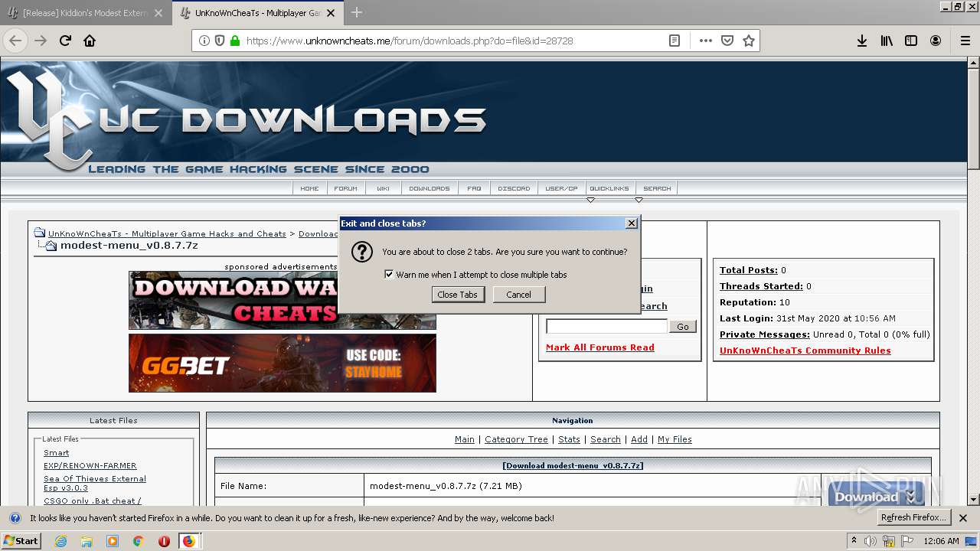Open DOWNLOADS in site navigation bar

point(430,188)
